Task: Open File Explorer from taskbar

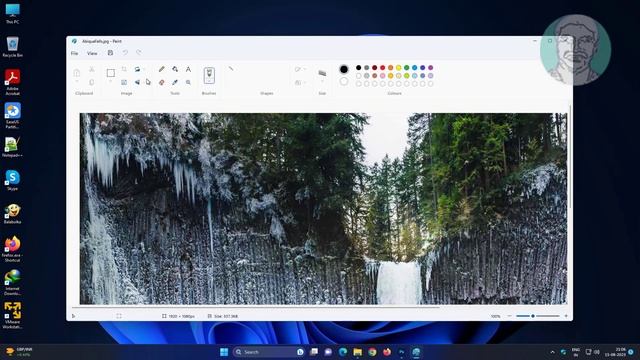Action: coord(358,352)
